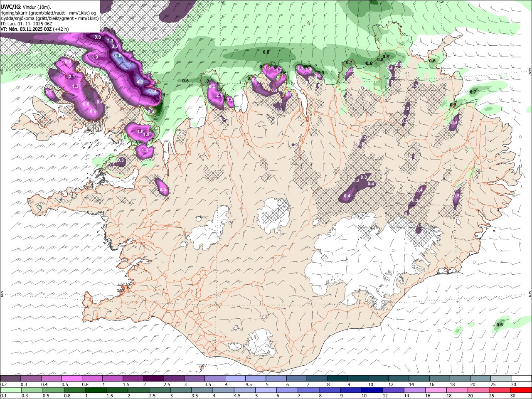Click the 1.6 snowfall value label
The image size is (532, 399).
(140, 131)
